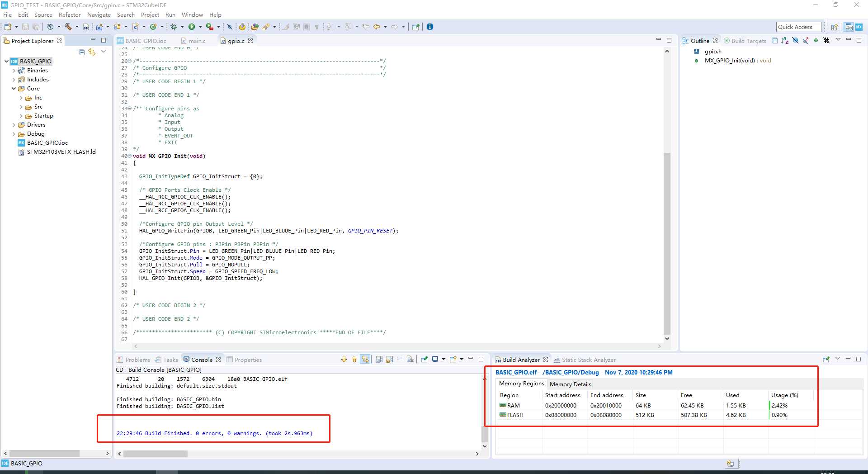Click the console Clear Console icon
The width and height of the screenshot is (868, 474).
410,359
